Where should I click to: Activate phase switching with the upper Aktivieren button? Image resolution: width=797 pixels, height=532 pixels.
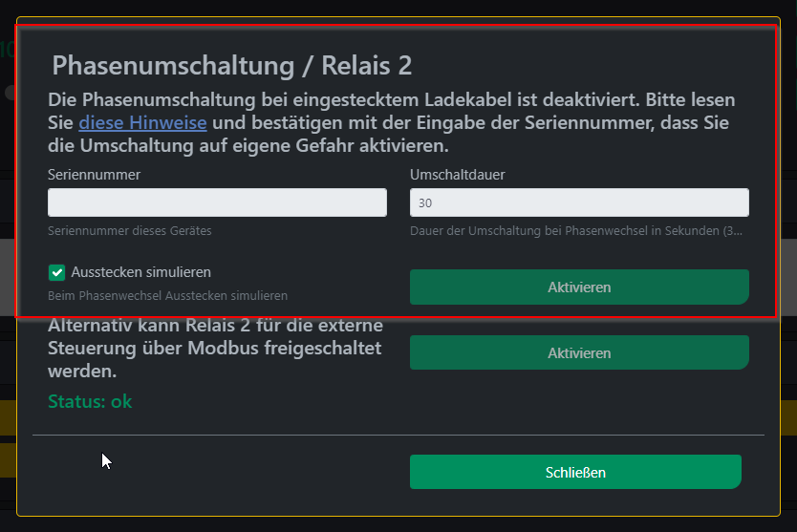(579, 287)
